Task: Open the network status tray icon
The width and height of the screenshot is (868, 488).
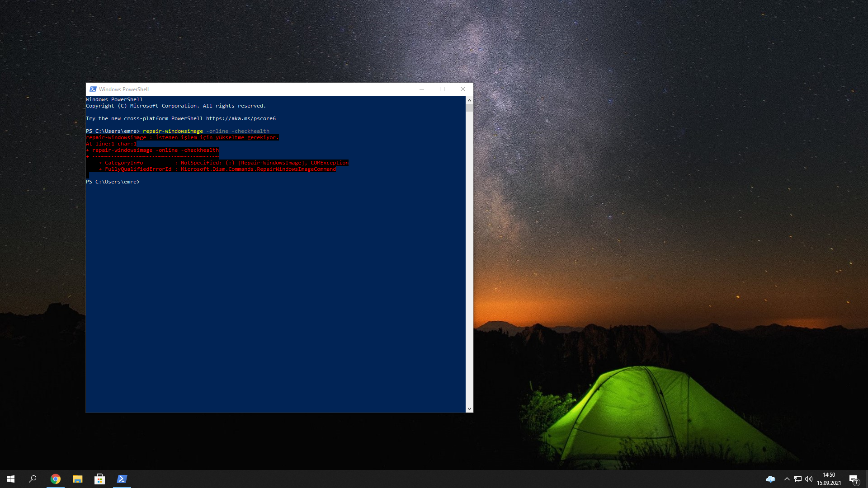Action: click(798, 479)
